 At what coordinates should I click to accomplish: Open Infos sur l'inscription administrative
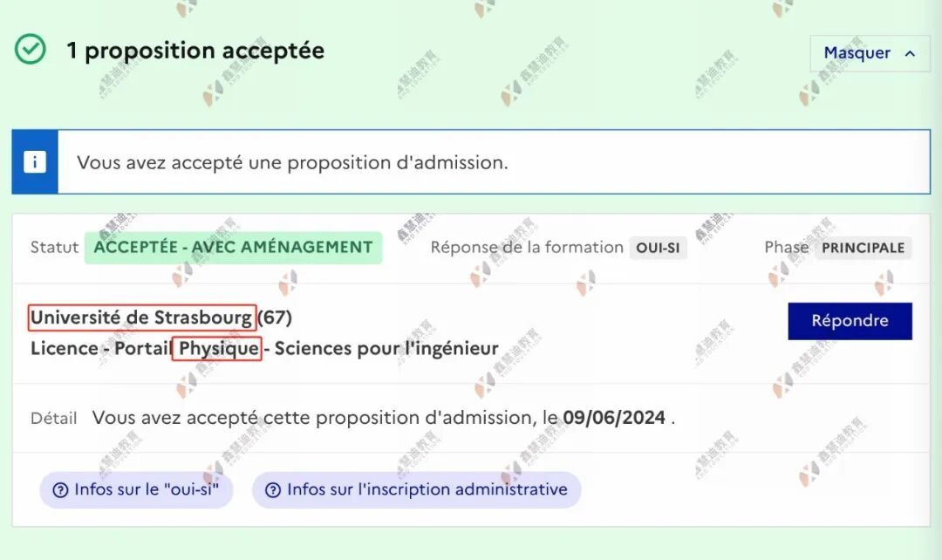pos(416,490)
